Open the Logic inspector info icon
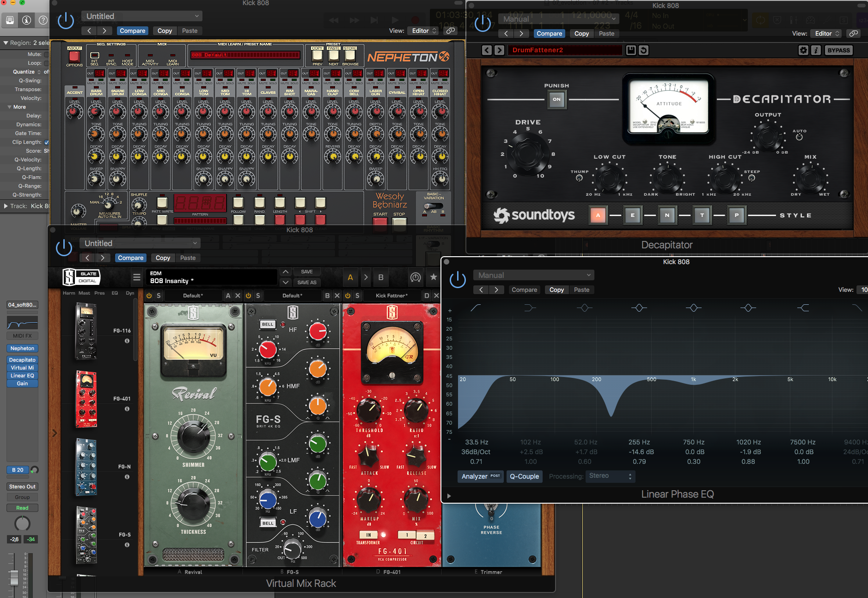This screenshot has width=868, height=598. click(x=26, y=20)
